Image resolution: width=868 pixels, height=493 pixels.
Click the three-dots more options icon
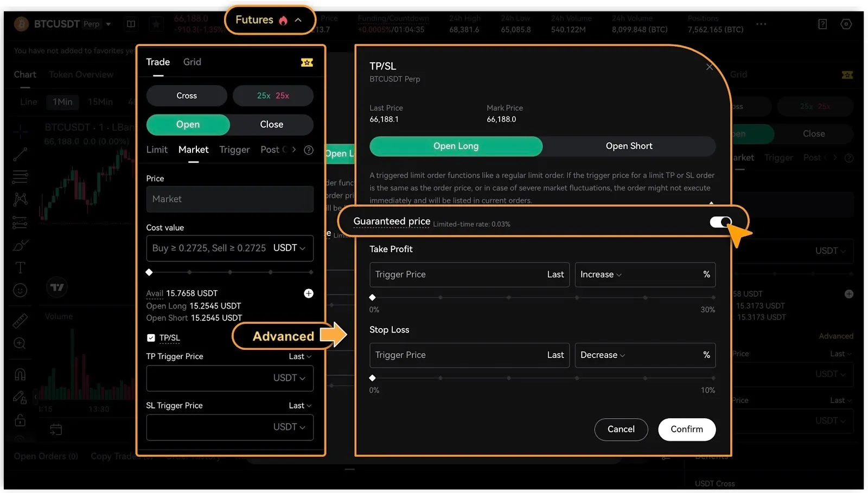[761, 24]
